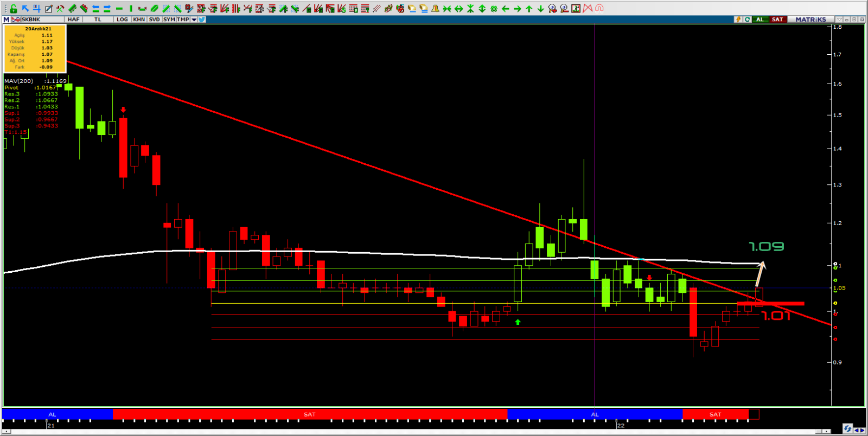Click the zoom-in magnifier icon
Image resolution: width=868 pixels, height=436 pixels.
click(x=552, y=9)
